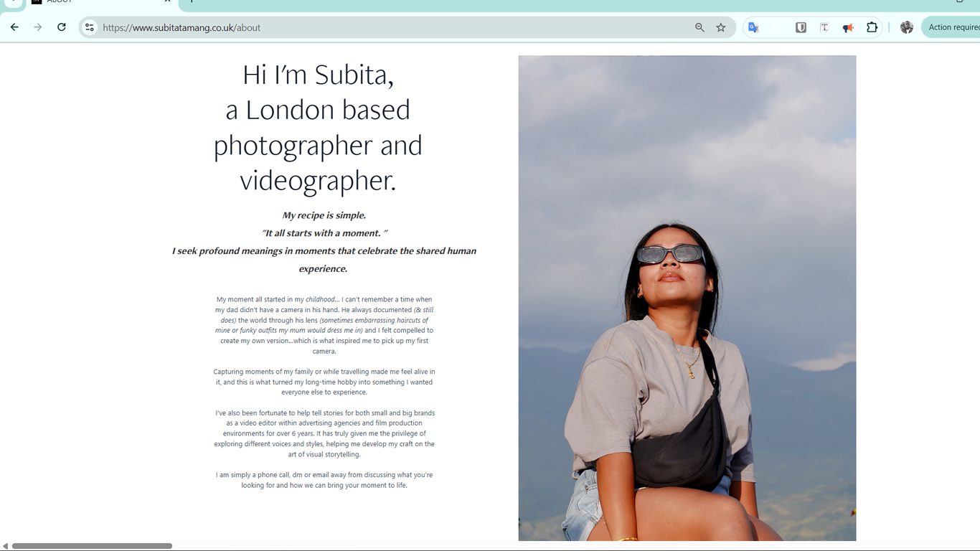Click the portrait photo of Subita

(687, 298)
